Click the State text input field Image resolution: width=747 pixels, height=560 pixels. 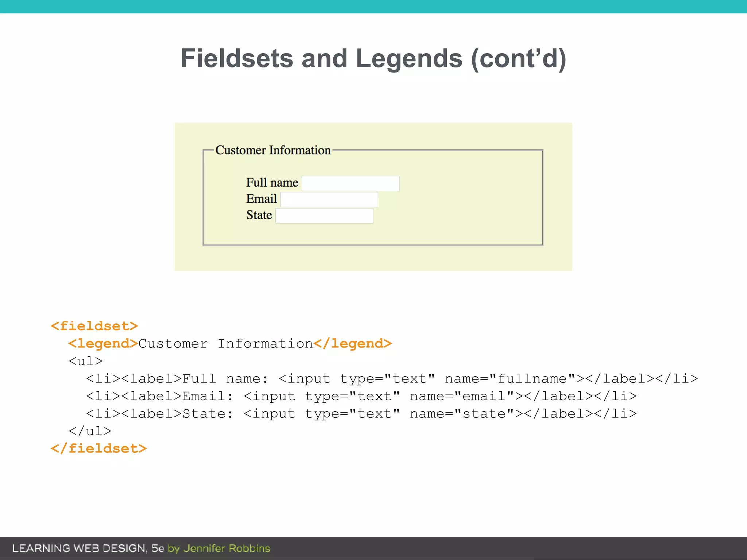tap(324, 216)
